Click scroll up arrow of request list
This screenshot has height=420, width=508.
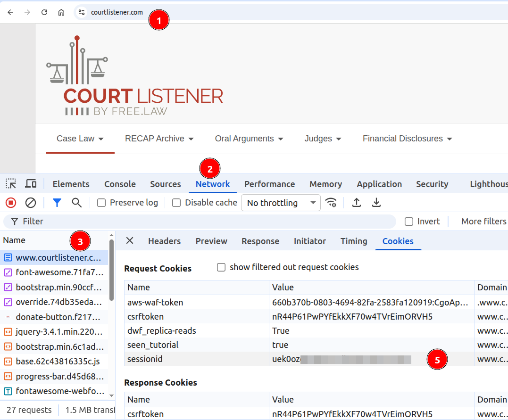pos(111,235)
